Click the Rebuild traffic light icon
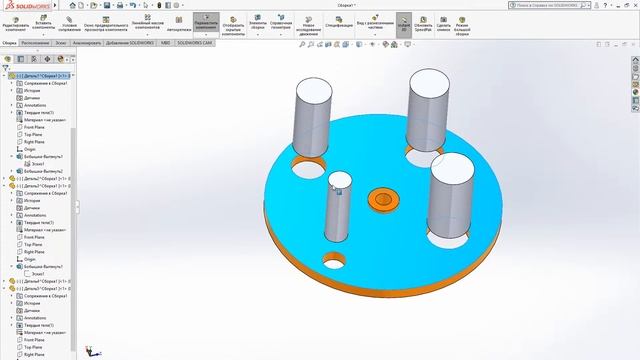The width and height of the screenshot is (640, 360). click(159, 5)
